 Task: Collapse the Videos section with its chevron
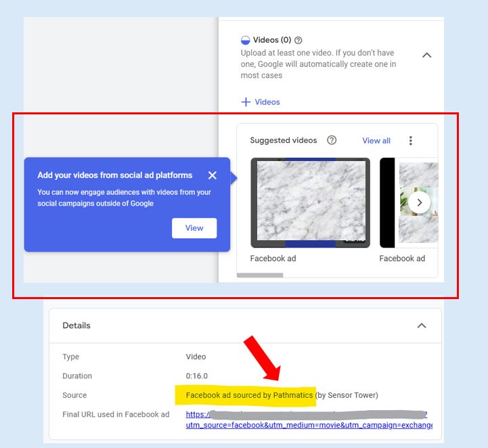point(426,55)
